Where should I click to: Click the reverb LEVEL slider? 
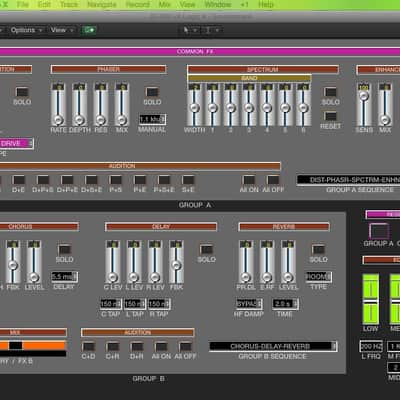click(x=288, y=262)
